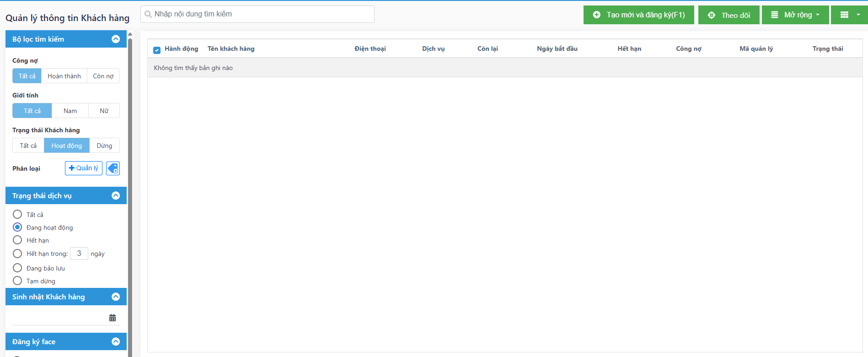Click the filter panel vertical scrollbar
868x357 pixels.
pos(130,183)
